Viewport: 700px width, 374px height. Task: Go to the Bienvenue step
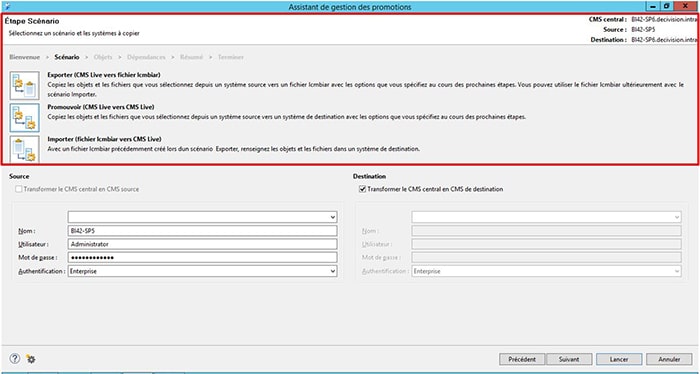click(x=25, y=57)
